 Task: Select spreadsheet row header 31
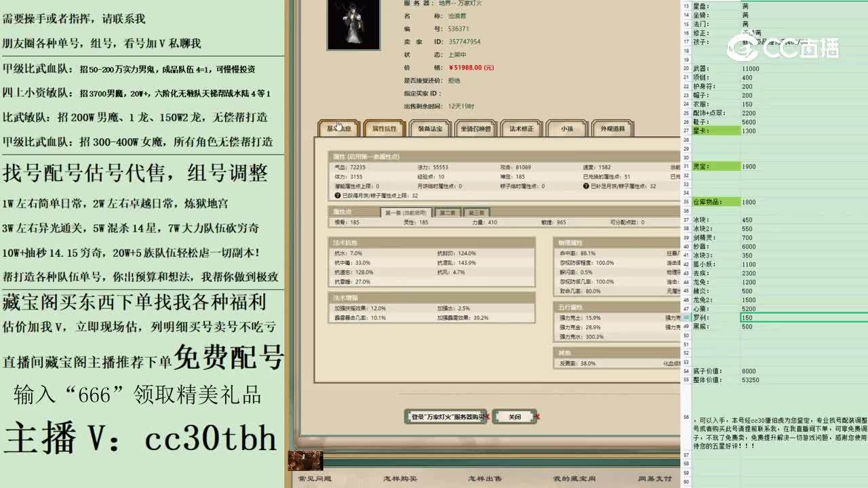coord(686,166)
